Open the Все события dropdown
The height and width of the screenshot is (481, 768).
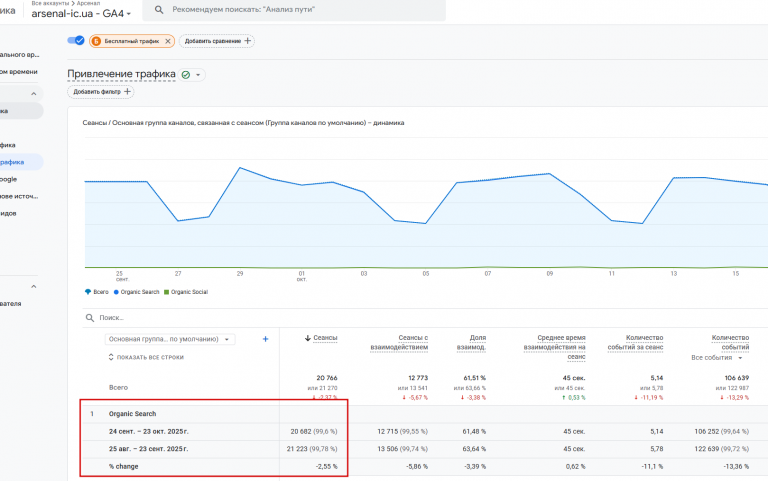(x=717, y=358)
